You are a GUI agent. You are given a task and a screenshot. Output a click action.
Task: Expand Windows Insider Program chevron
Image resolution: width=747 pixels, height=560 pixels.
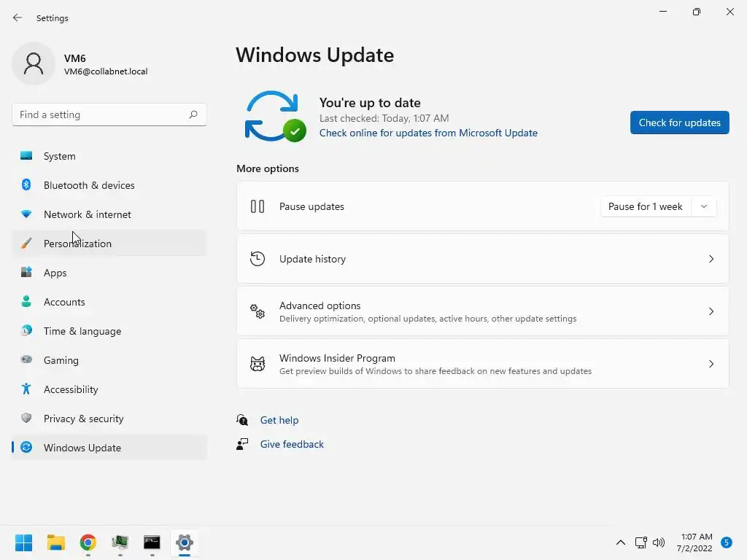(x=711, y=364)
